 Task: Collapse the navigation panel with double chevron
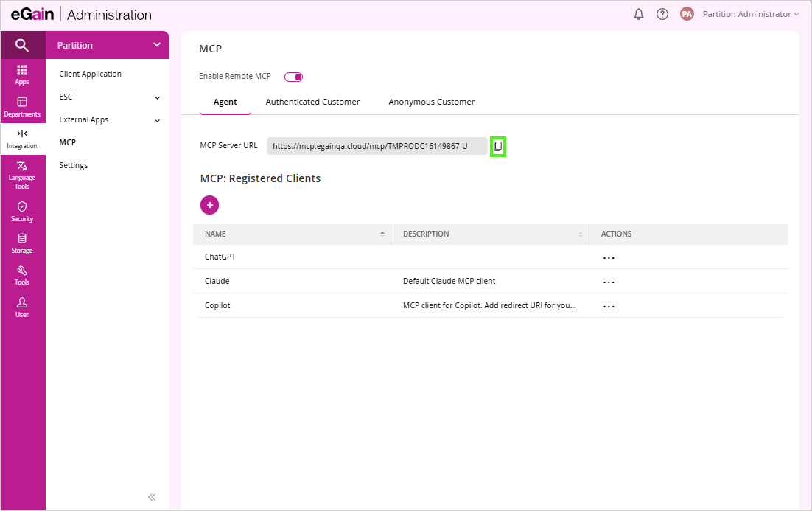point(152,497)
